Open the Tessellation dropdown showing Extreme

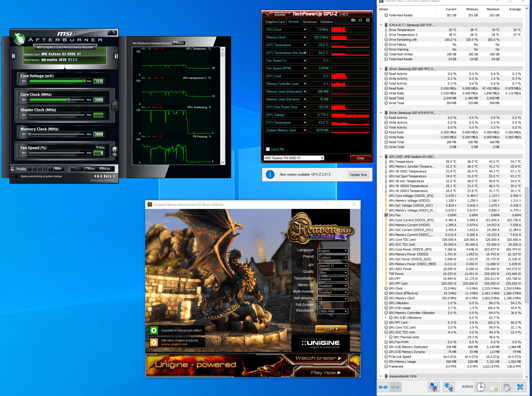click(333, 279)
